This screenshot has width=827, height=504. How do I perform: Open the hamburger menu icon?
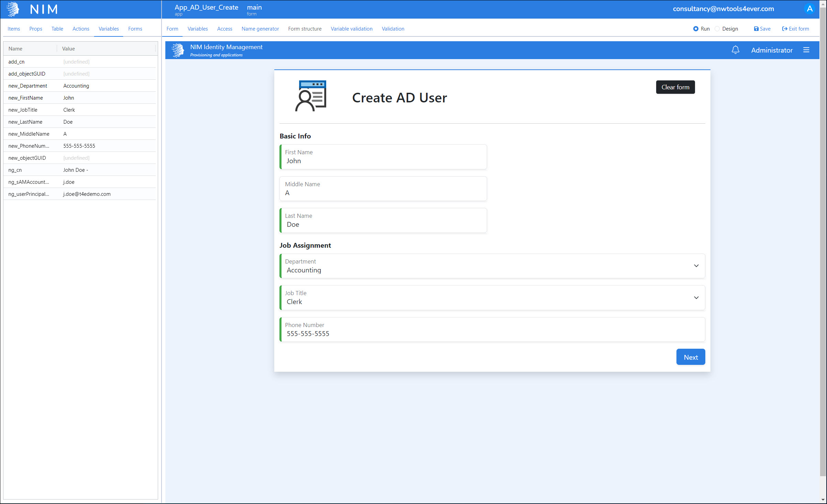coord(806,50)
